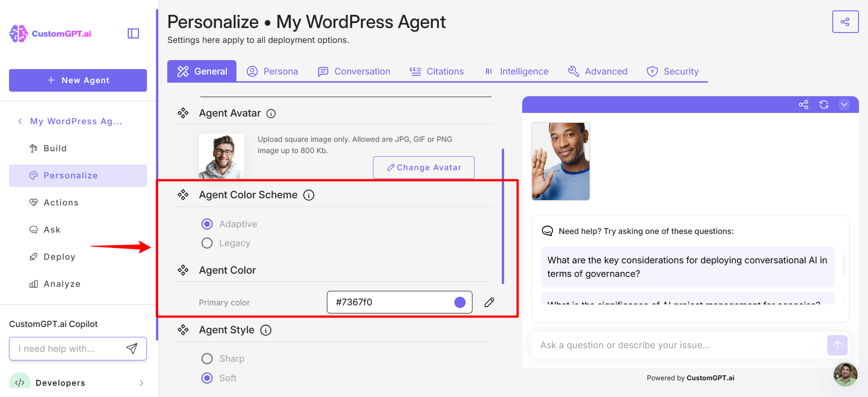
Task: Click the Change Avatar button
Action: click(424, 168)
